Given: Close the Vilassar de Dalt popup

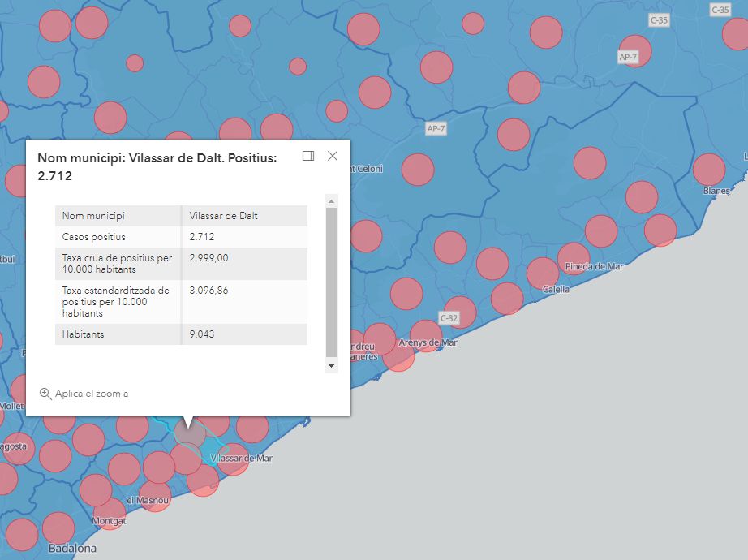Looking at the screenshot, I should click(333, 156).
